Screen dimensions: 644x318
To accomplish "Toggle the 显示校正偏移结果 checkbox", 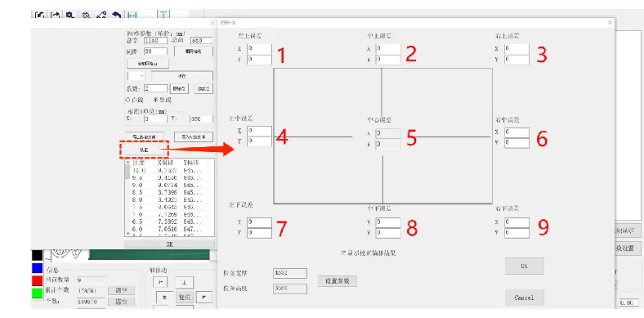I will click(344, 253).
